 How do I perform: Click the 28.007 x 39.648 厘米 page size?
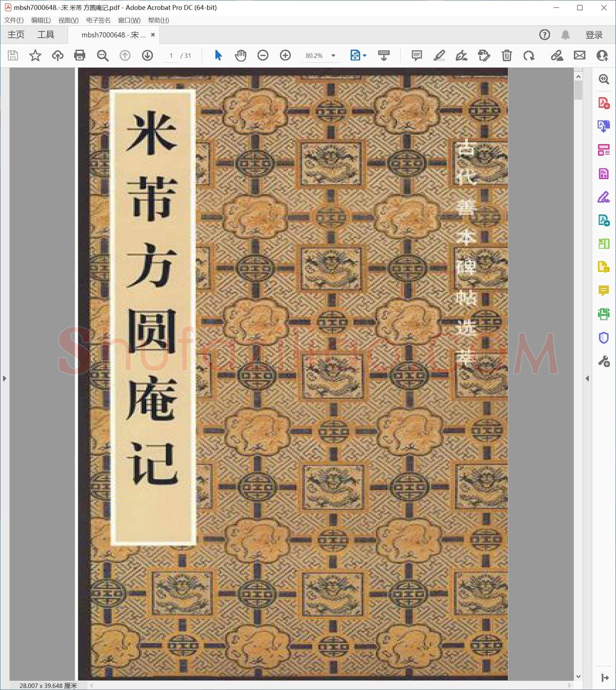[x=49, y=686]
